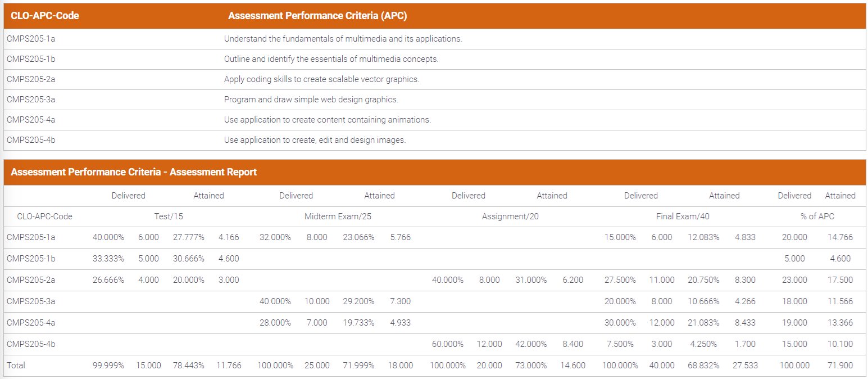Select the Final Exam/40 column heading
The width and height of the screenshot is (868, 379).
[683, 216]
